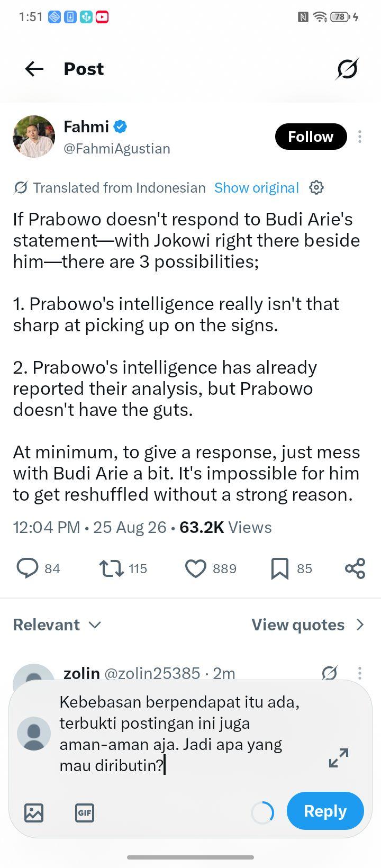Follow the @FahmiAgustian account
Image resolution: width=381 pixels, height=868 pixels.
tap(311, 137)
